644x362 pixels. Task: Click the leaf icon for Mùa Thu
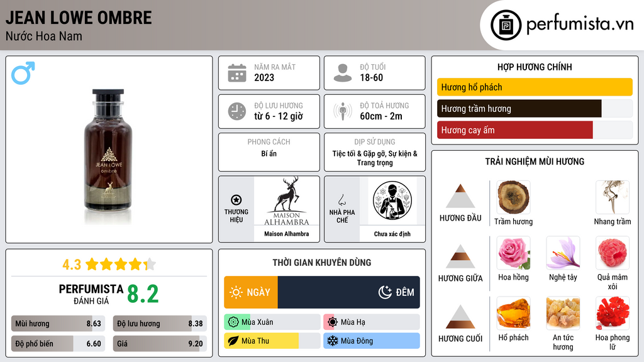click(x=233, y=341)
